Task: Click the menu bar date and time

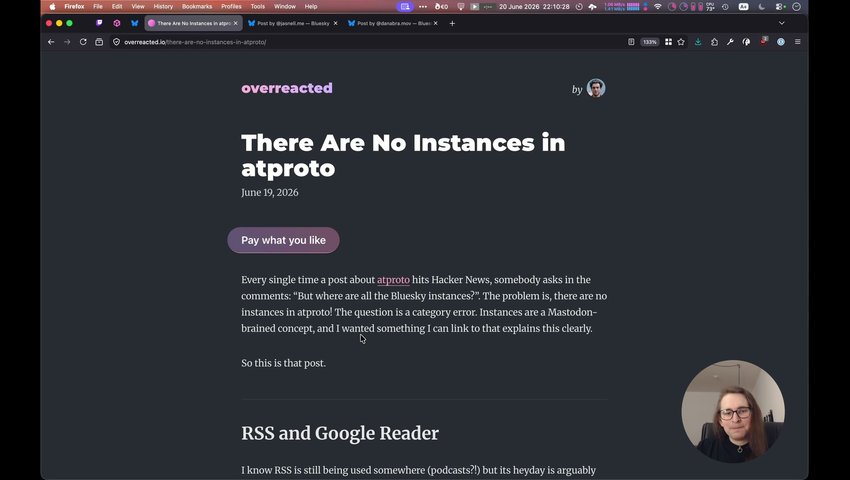Action: 534,7
